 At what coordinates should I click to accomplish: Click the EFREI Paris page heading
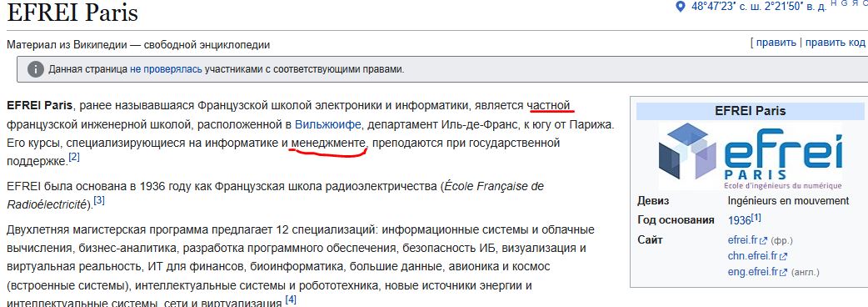[x=72, y=13]
